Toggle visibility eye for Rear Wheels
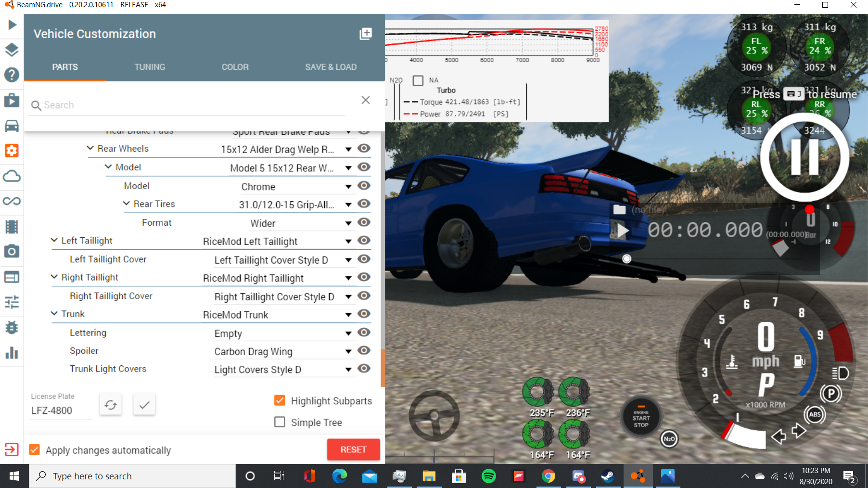Screen dimensions: 868x488 pos(364,148)
